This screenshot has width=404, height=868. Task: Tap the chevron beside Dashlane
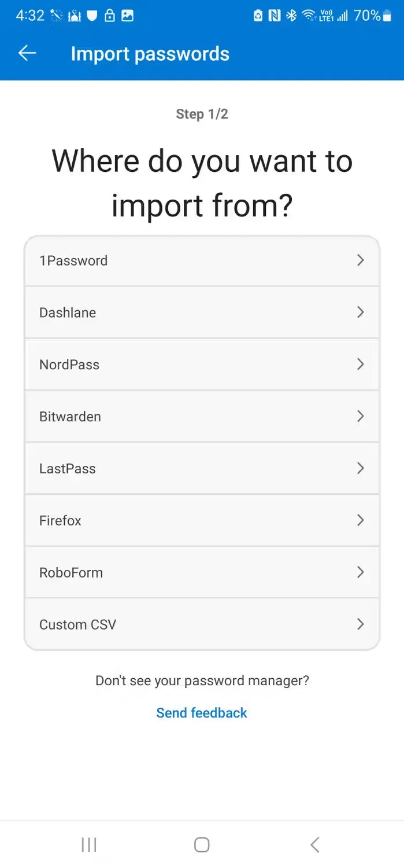point(361,312)
